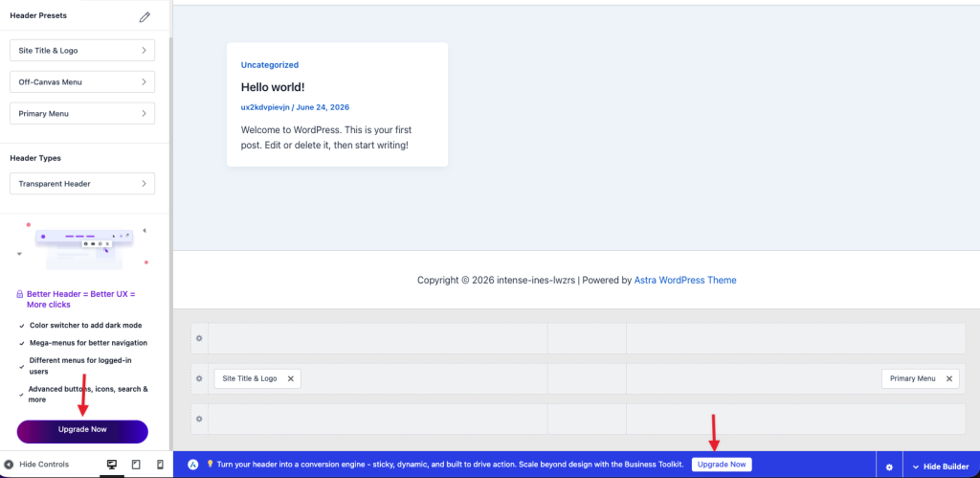
Task: Click author link ux2kdvpievjn
Action: click(265, 107)
